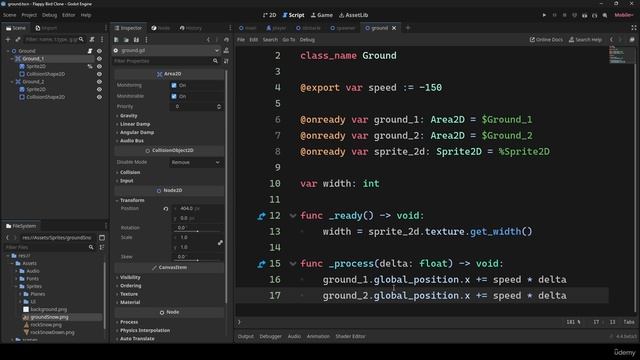The height and width of the screenshot is (360, 640).
Task: Toggle visibility of CollisionShape2D under Ground_2
Action: (x=99, y=97)
